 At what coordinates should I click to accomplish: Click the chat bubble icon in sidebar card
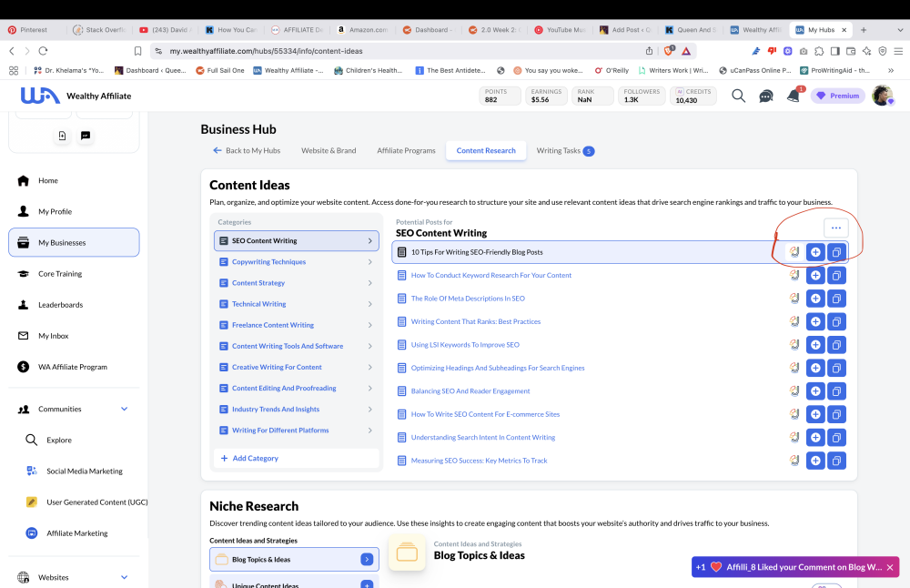coord(86,136)
